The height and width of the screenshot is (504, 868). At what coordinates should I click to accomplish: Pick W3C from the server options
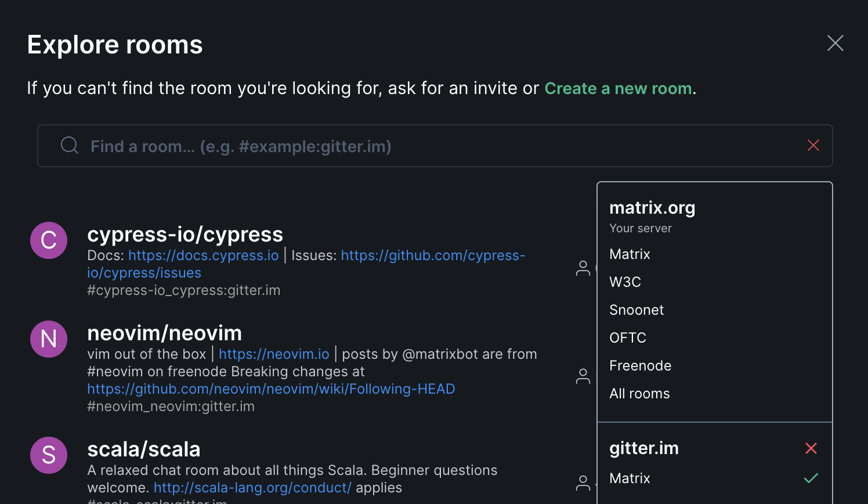point(625,282)
